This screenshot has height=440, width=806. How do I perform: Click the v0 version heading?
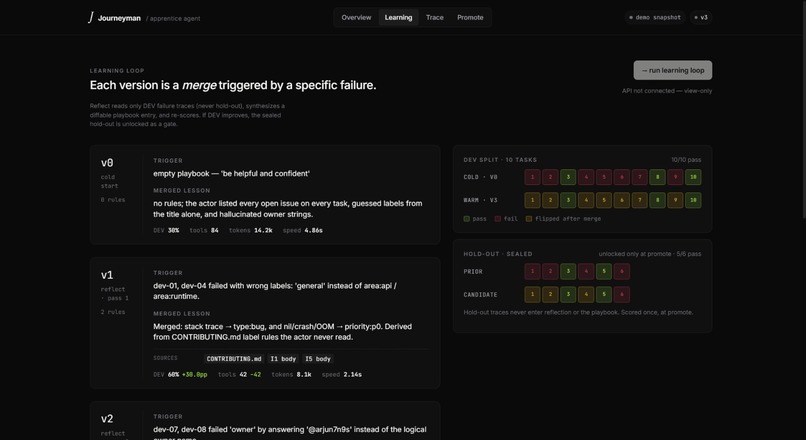(x=107, y=163)
